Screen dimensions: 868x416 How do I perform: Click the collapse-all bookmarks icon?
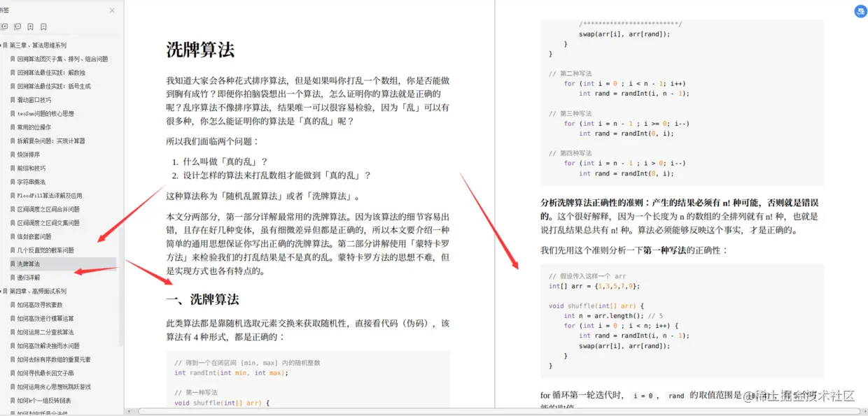coord(17,27)
